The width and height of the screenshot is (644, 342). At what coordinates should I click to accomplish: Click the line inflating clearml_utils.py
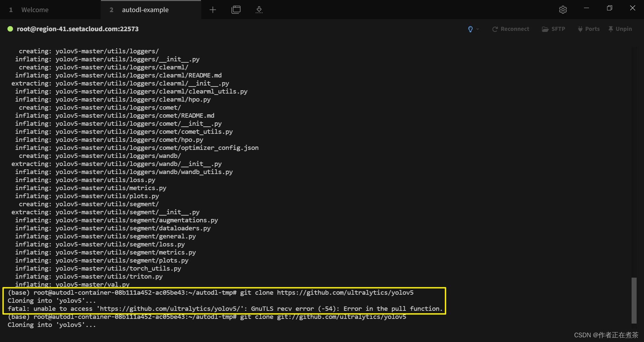pos(131,91)
